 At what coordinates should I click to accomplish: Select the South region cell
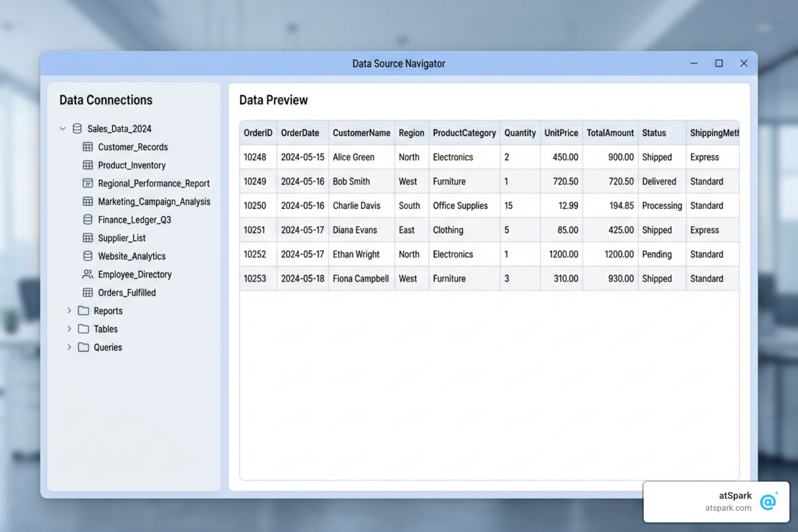click(x=411, y=206)
